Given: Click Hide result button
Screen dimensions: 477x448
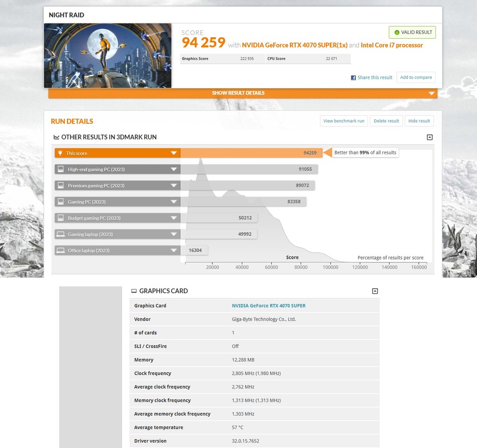Looking at the screenshot, I should coord(419,121).
